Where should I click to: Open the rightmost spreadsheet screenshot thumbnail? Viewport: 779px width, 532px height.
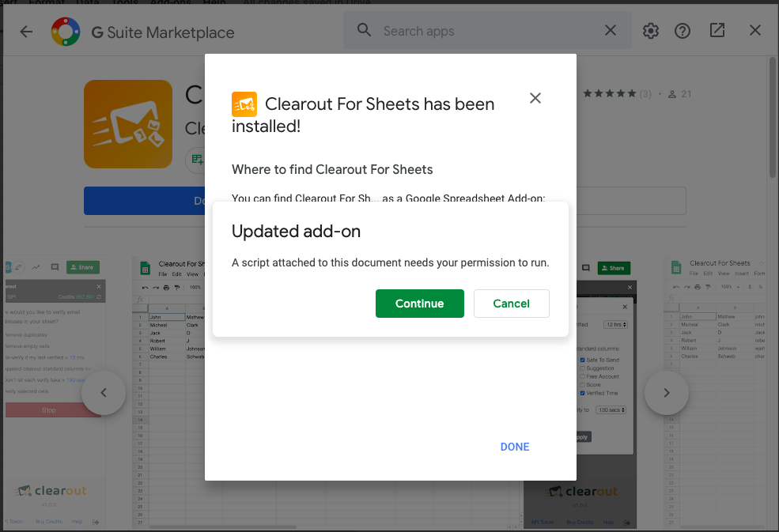pos(720,391)
